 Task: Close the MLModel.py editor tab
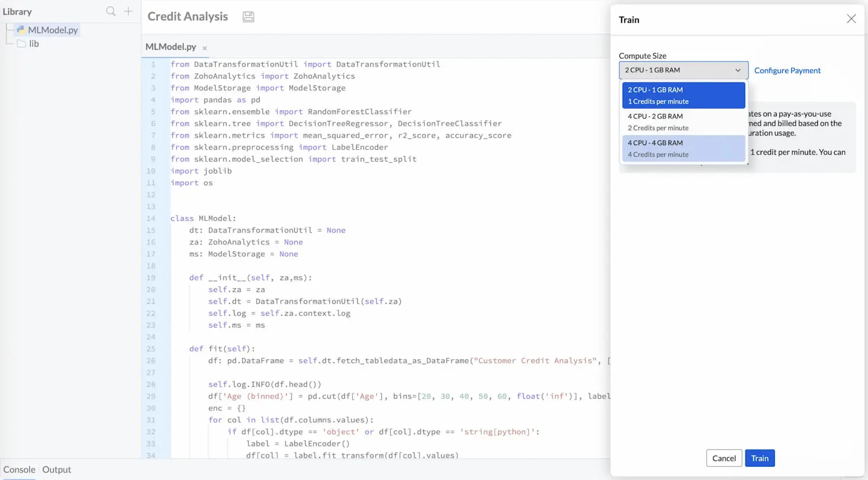(204, 48)
